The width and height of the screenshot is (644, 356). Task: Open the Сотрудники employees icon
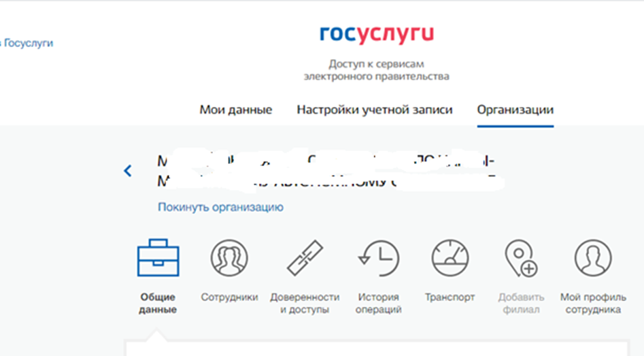[x=229, y=258]
